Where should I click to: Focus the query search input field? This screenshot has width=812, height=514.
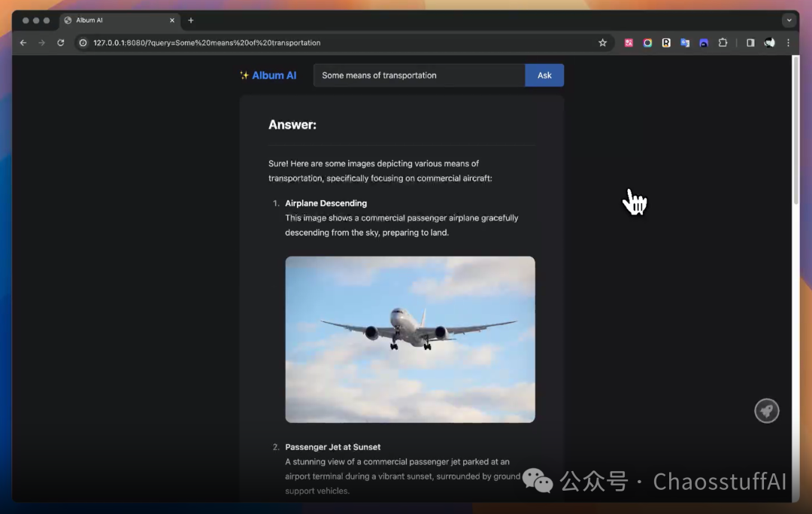[x=419, y=75]
